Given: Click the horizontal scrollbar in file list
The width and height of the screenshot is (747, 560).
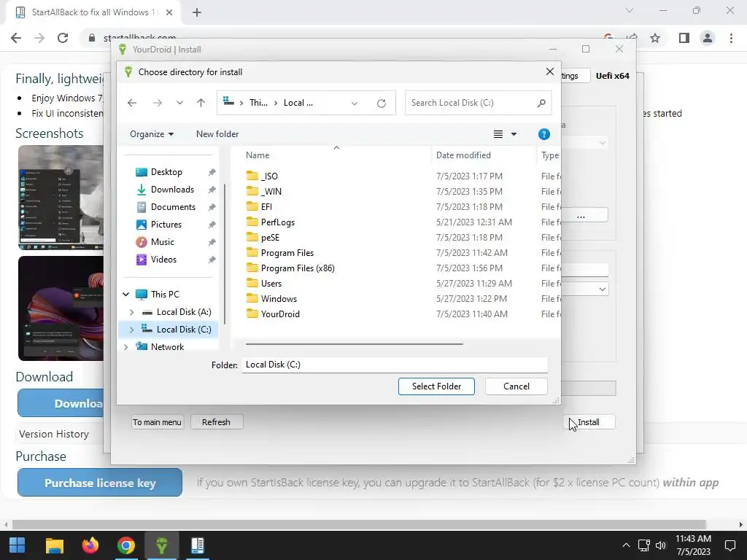Looking at the screenshot, I should coord(354,344).
